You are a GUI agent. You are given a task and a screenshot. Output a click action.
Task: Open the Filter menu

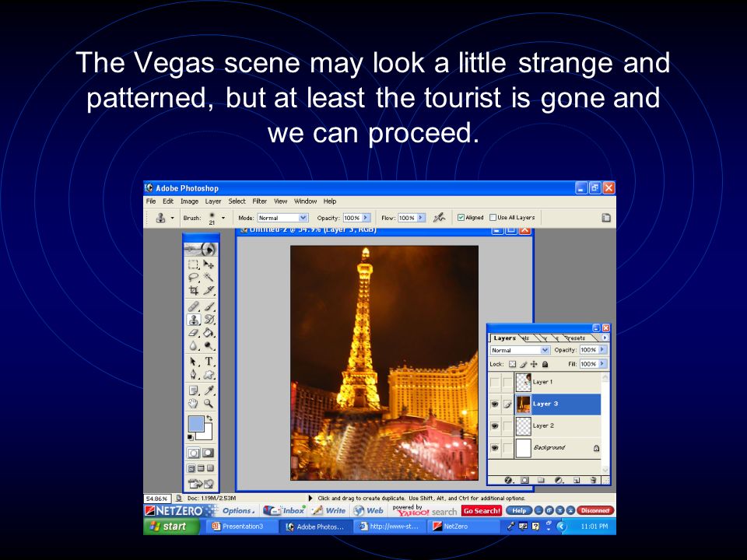(x=260, y=201)
